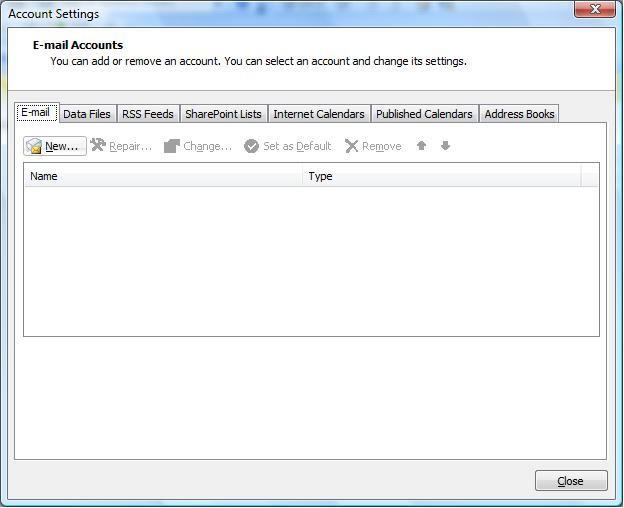Click the New account envelope icon

point(35,147)
